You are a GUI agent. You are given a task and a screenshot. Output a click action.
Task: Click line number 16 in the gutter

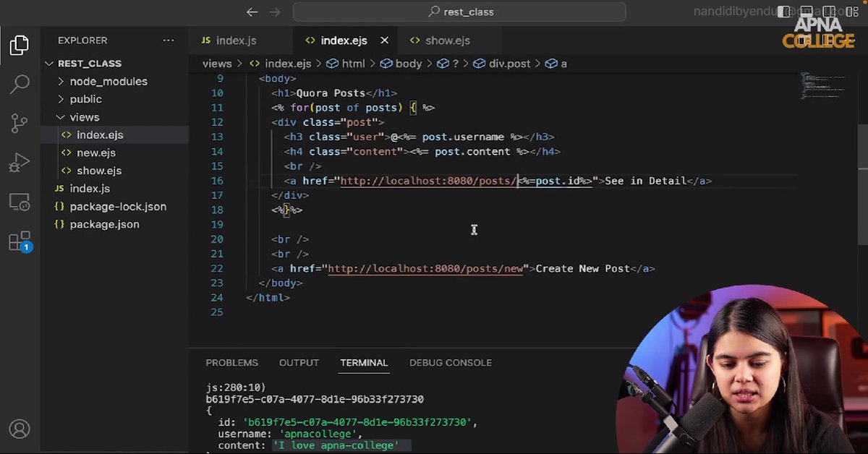217,181
